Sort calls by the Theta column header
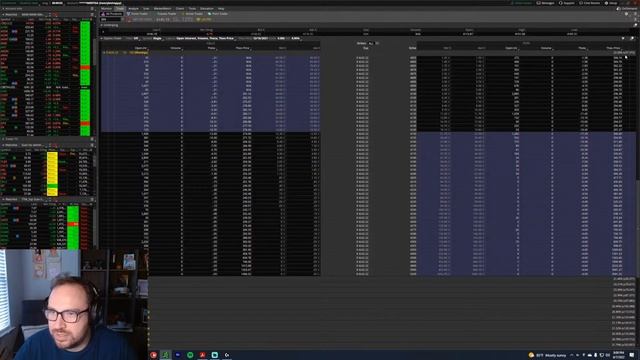 point(211,48)
